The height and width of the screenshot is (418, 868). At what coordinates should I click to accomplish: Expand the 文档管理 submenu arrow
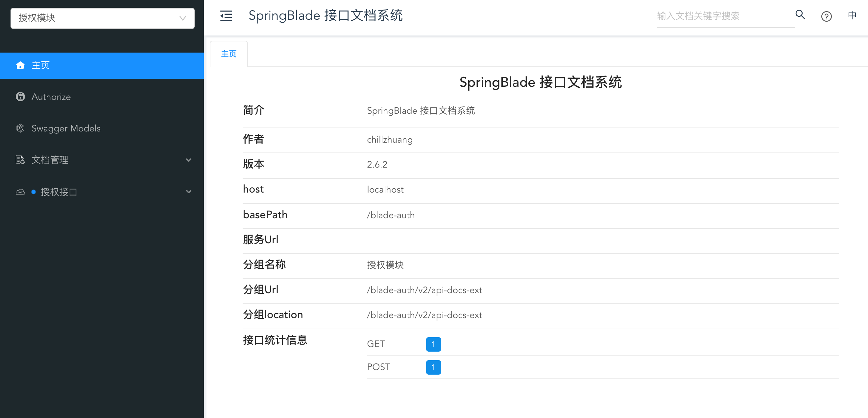tap(189, 160)
